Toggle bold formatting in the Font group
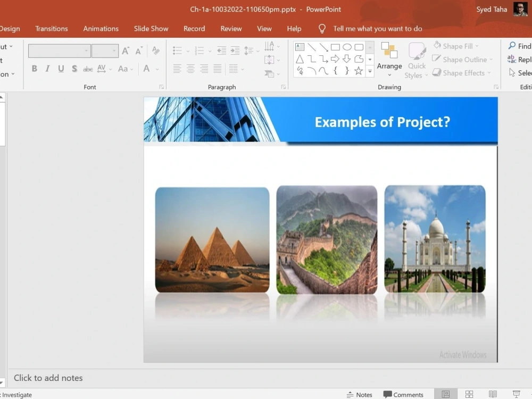This screenshot has width=532, height=399. pos(34,69)
